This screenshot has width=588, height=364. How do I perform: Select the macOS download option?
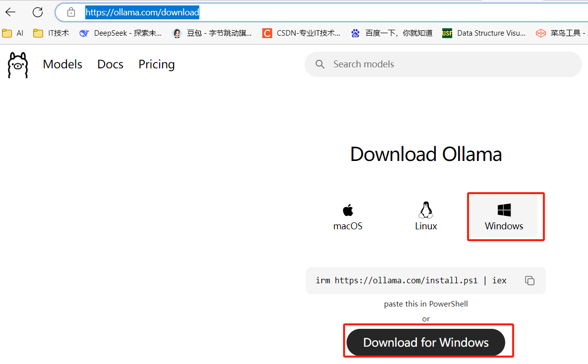click(x=348, y=217)
